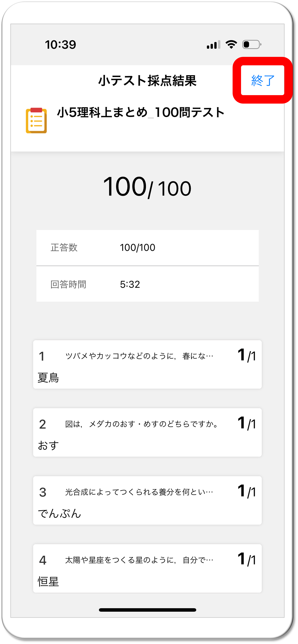Tap the home indicator bar at bottom
298x644 pixels.
147,610
